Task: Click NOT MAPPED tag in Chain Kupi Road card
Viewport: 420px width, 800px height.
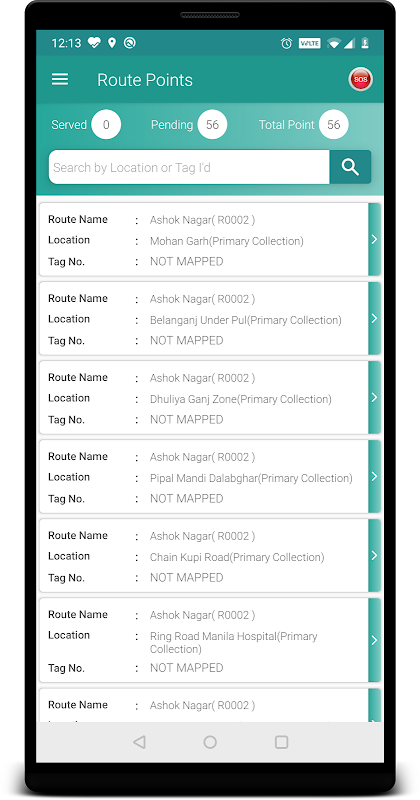Action: tap(186, 578)
